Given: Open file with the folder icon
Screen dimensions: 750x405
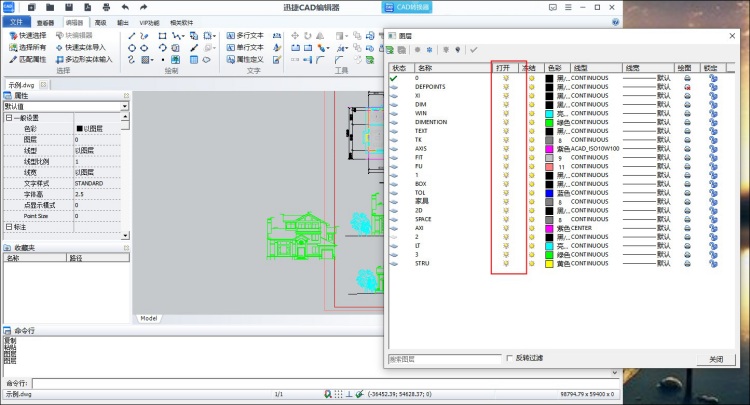Looking at the screenshot, I should coord(50,7).
